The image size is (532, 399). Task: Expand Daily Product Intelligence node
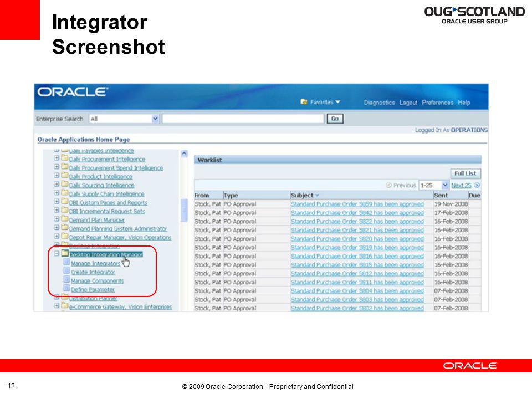[x=57, y=176]
